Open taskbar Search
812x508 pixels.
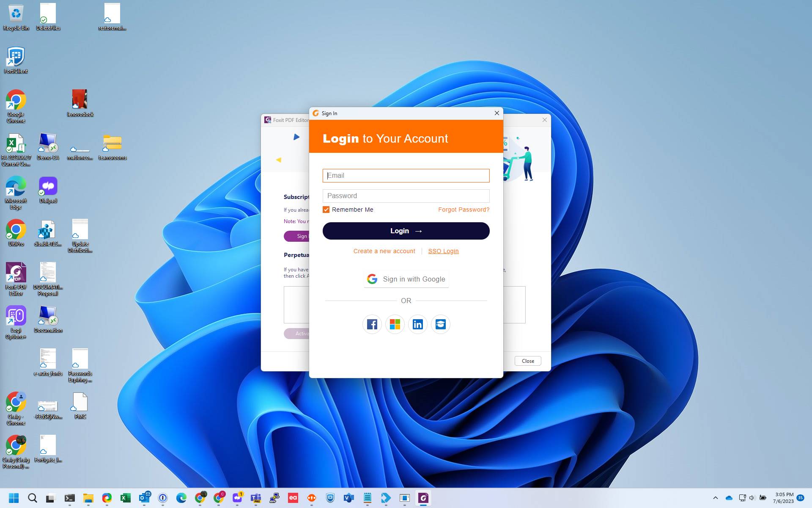33,498
